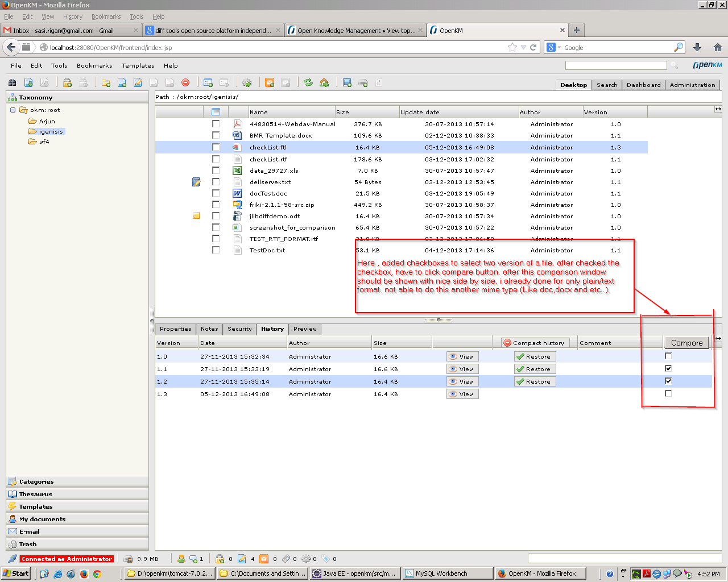Select the Find/Search binoculars tool

pos(12,82)
